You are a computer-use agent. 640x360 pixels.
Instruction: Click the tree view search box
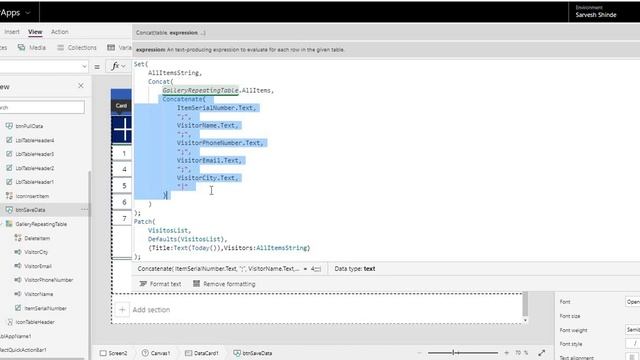pos(42,107)
